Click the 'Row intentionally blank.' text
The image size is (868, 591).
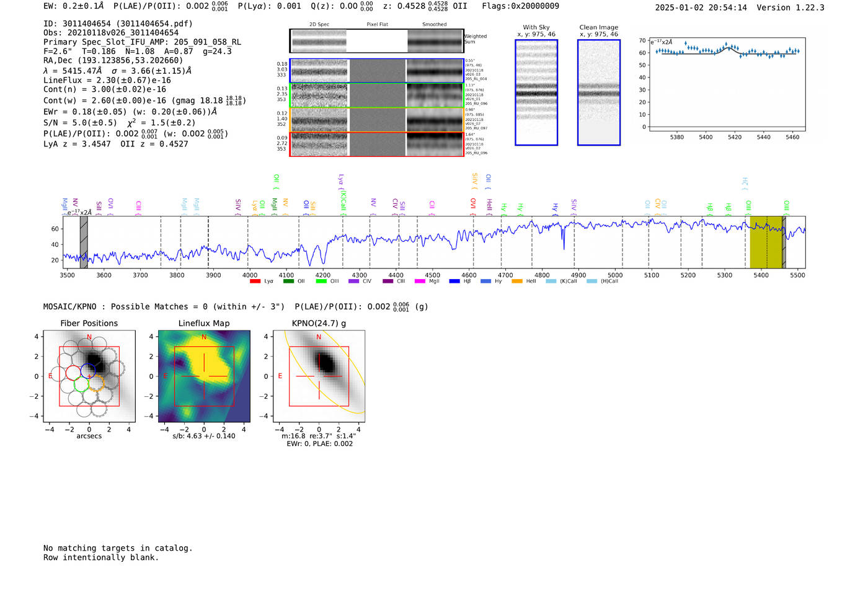(101, 558)
